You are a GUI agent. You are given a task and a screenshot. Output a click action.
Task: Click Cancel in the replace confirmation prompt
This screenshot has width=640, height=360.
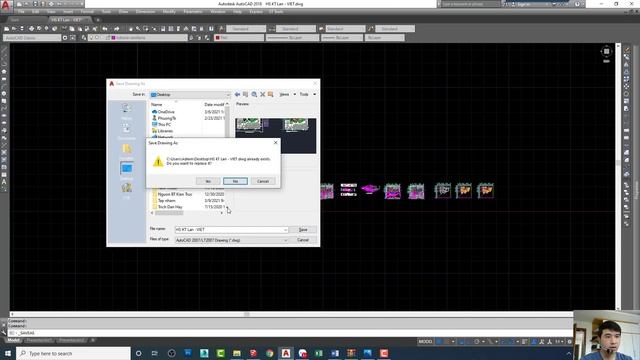tap(263, 181)
